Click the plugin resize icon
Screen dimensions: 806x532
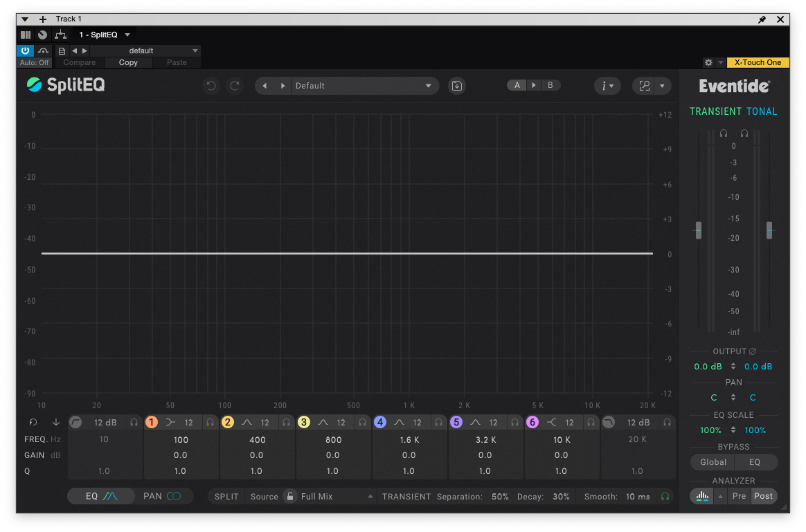(x=644, y=86)
